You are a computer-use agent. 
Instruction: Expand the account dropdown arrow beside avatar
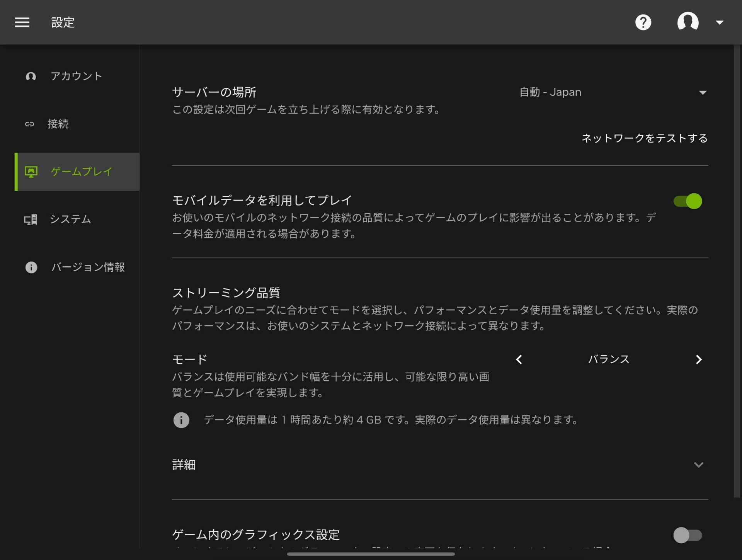[x=719, y=22]
